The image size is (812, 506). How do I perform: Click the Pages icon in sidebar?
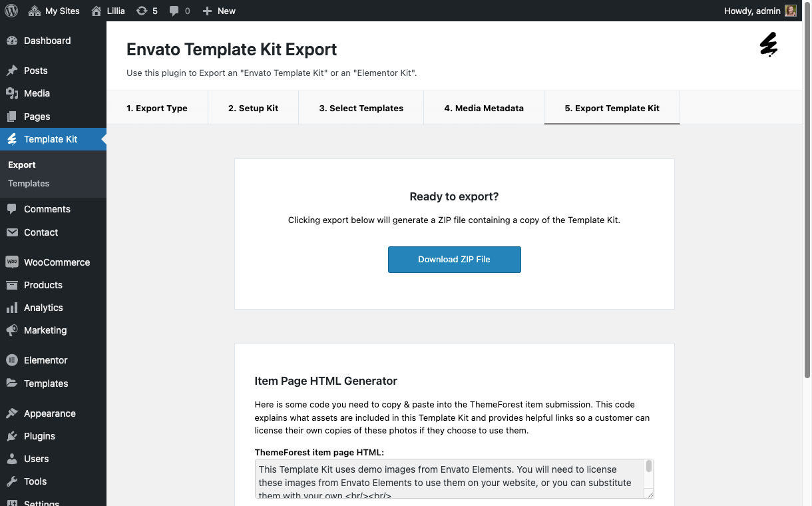click(12, 117)
